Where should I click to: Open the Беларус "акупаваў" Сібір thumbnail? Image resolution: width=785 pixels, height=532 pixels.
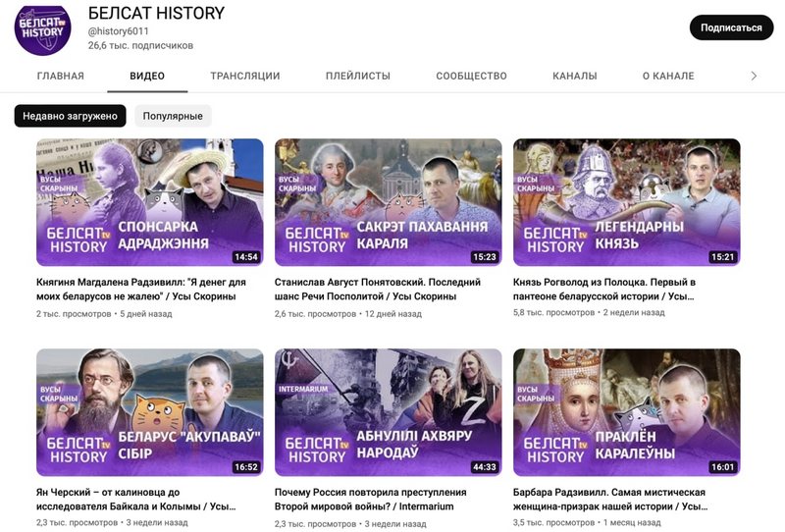pyautogui.click(x=149, y=412)
